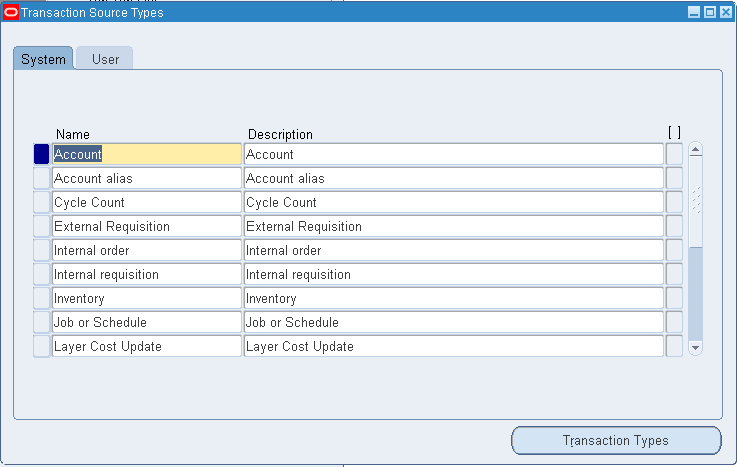Click the External Requisition description field

[453, 226]
